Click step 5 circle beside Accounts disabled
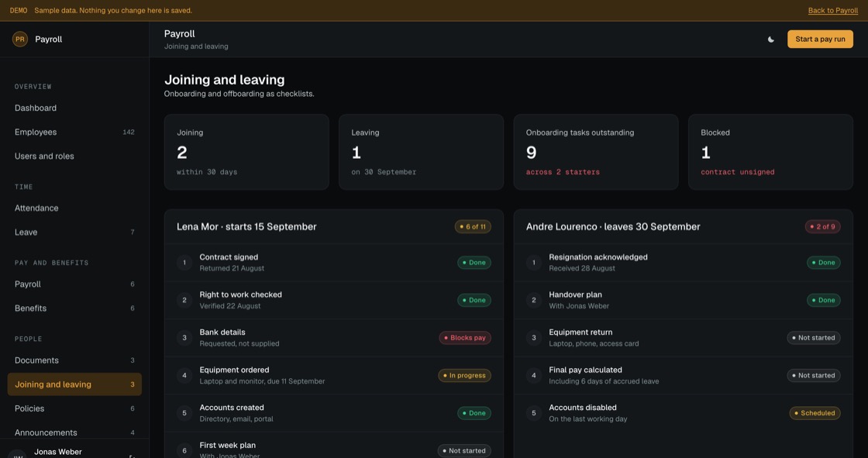 534,413
